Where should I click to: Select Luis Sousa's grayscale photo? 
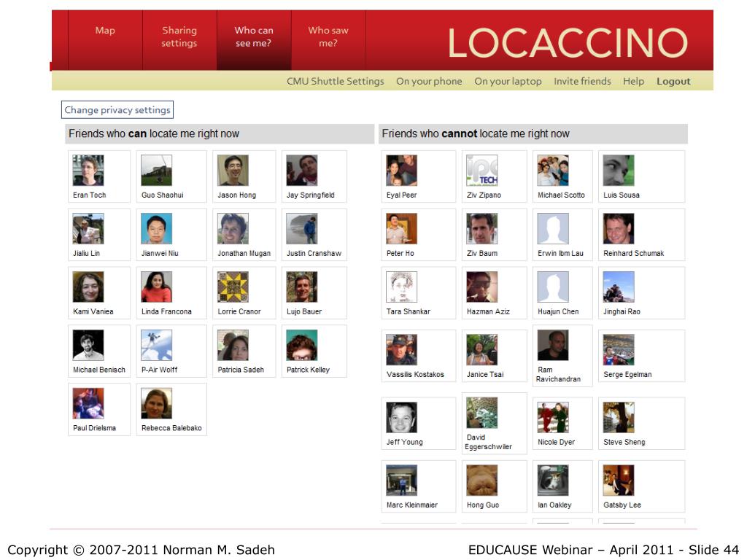tap(619, 170)
